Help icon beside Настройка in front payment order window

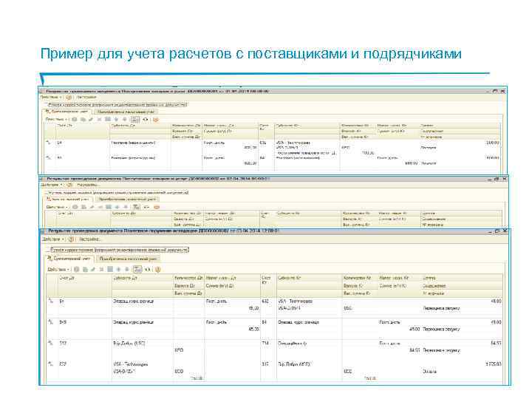pos(71,239)
